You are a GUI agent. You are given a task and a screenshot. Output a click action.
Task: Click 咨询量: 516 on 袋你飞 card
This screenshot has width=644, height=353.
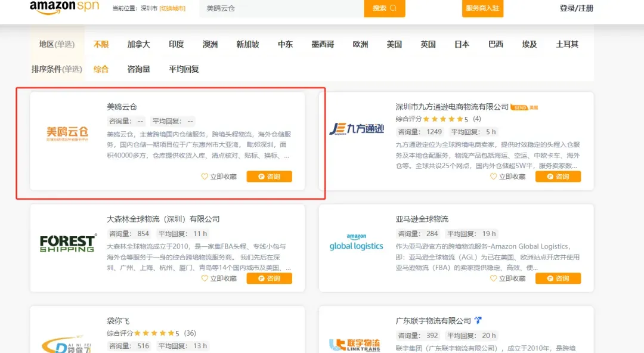pyautogui.click(x=129, y=346)
